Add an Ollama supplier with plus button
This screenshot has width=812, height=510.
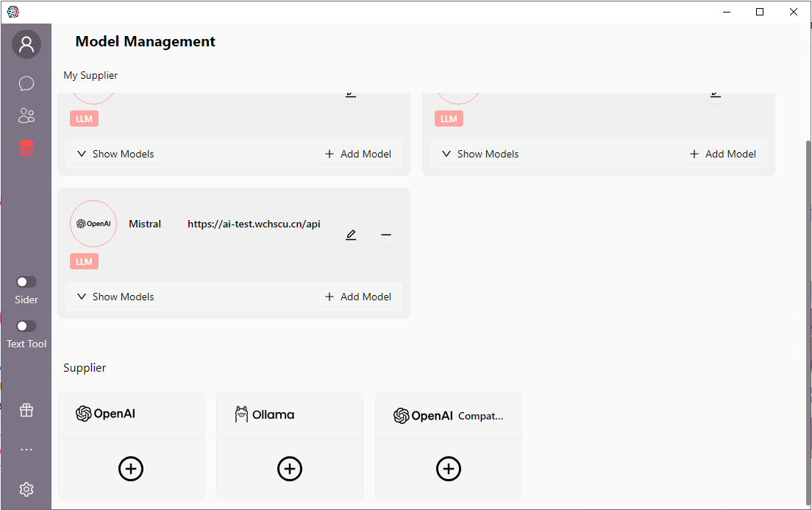(x=290, y=469)
